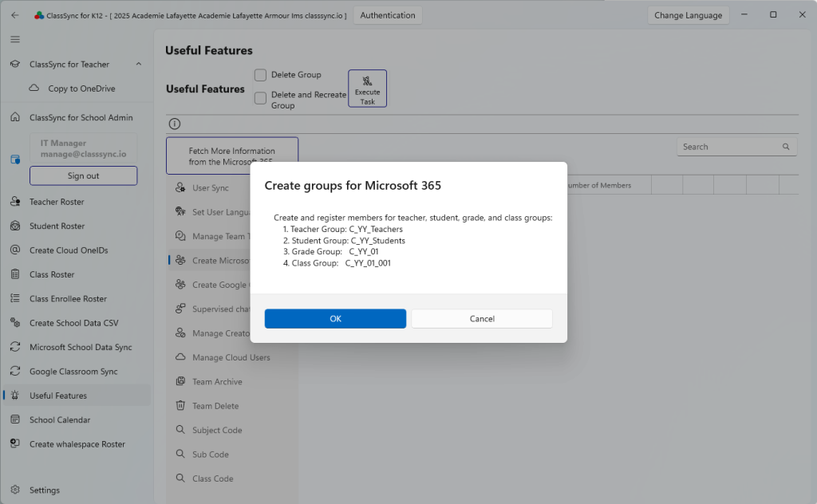Select Supervised chat menu item

[x=209, y=309]
